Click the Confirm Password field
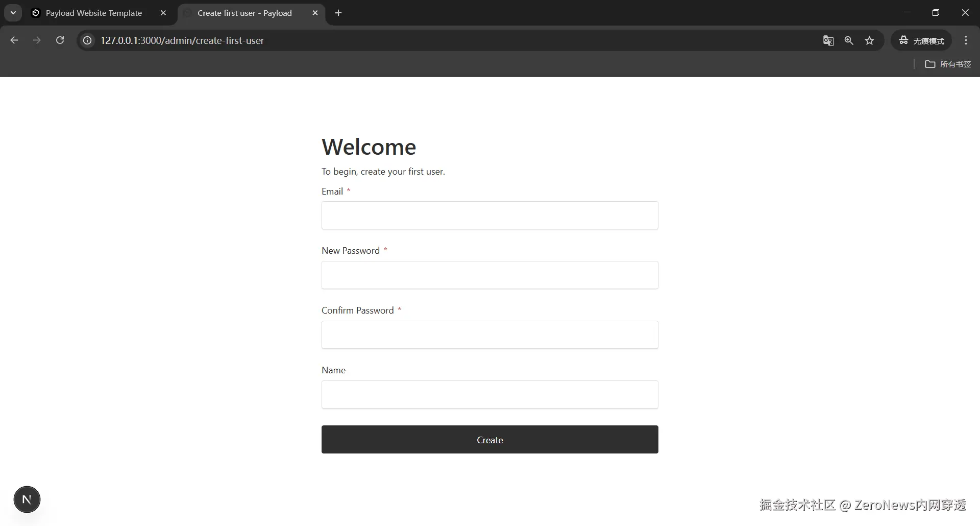 (x=489, y=335)
